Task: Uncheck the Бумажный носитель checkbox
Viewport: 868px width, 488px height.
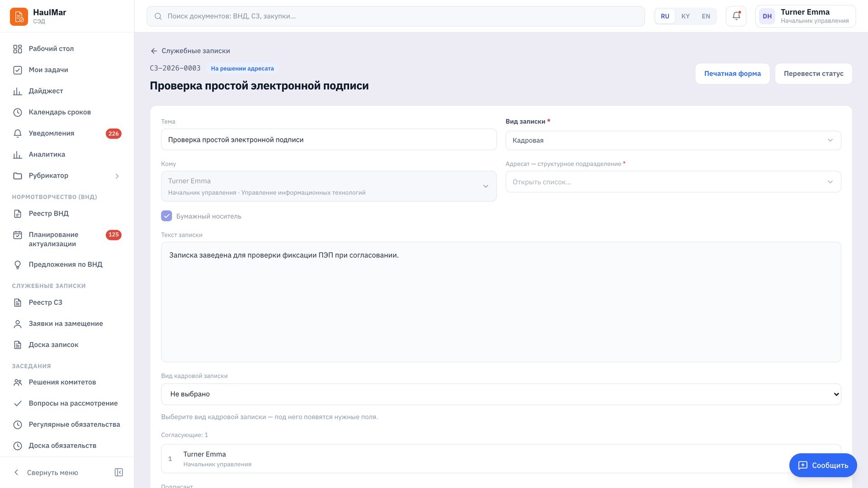Action: click(166, 216)
